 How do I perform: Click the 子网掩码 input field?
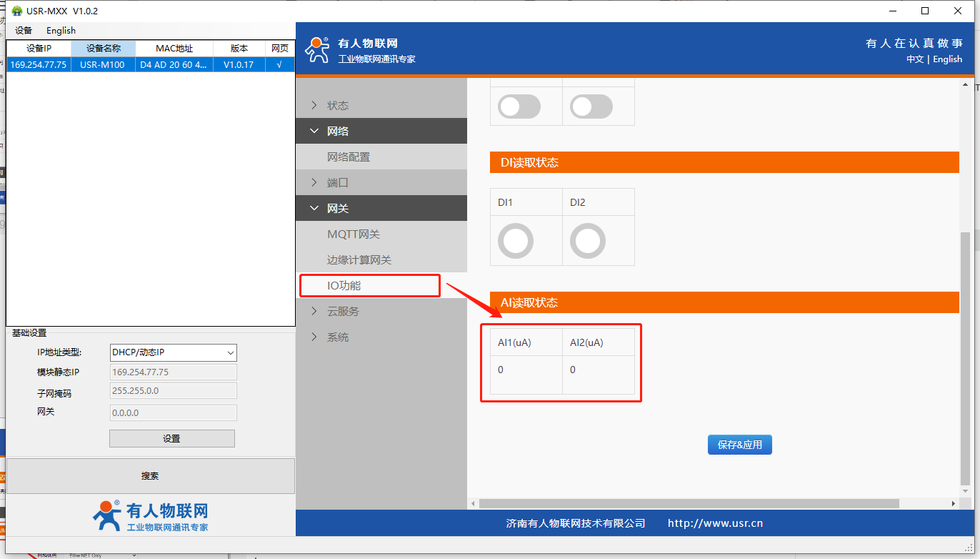pos(174,390)
